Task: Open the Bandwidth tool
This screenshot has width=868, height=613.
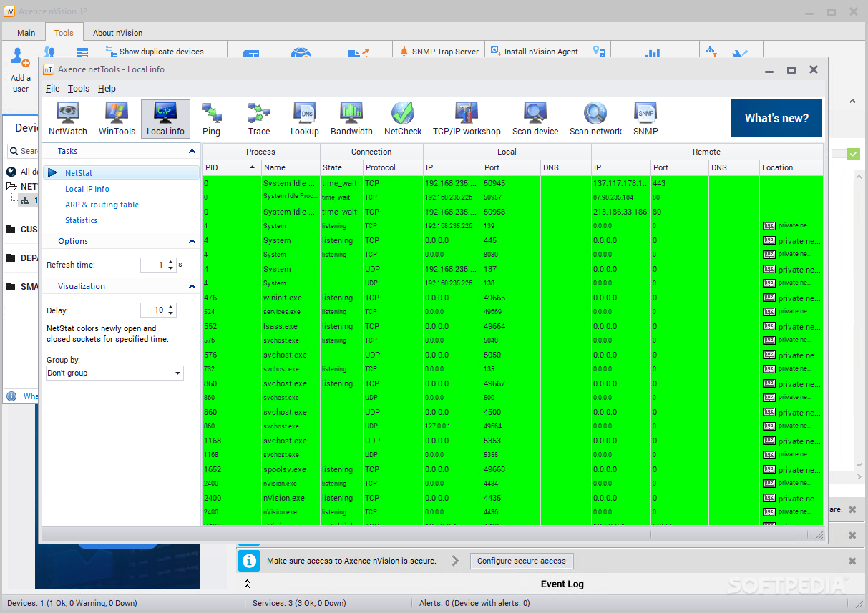Action: click(x=351, y=119)
